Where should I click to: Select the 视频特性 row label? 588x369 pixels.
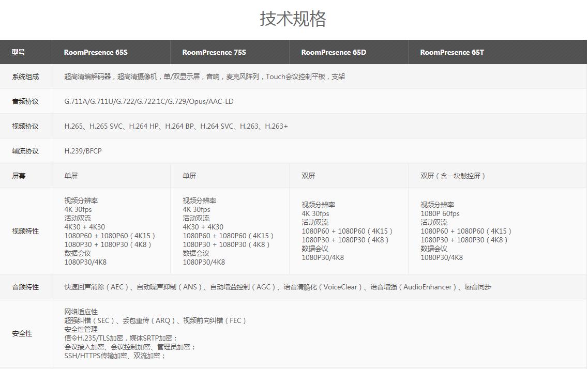(25, 232)
